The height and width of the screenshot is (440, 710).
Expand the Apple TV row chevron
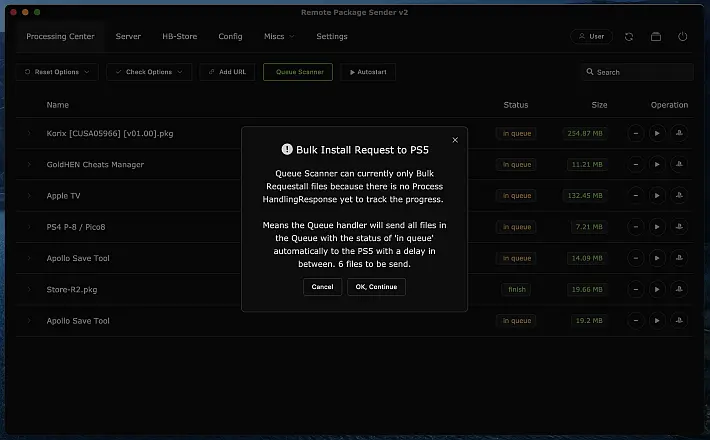point(29,196)
